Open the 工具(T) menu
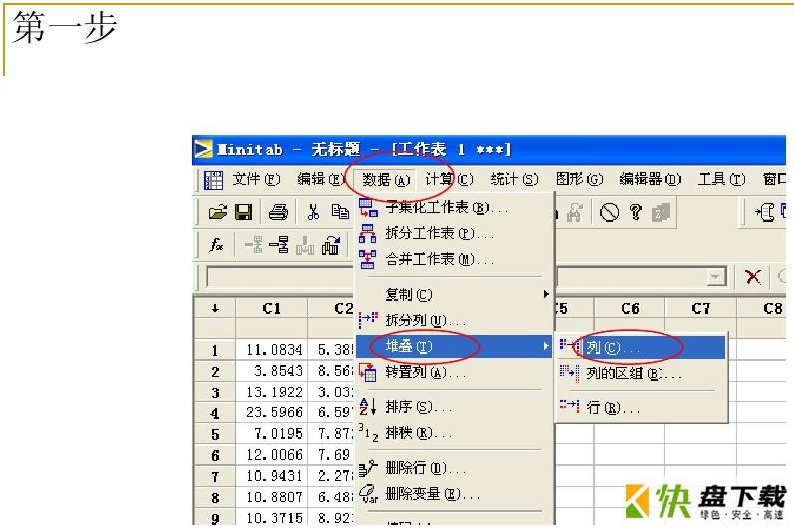The width and height of the screenshot is (794, 532). pyautogui.click(x=721, y=179)
